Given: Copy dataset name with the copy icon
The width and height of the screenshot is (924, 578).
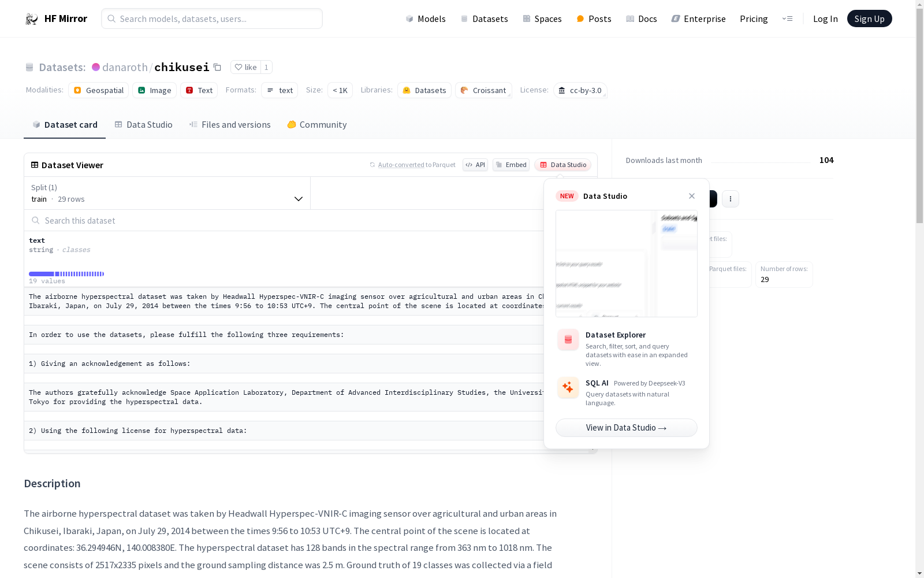Looking at the screenshot, I should (217, 67).
